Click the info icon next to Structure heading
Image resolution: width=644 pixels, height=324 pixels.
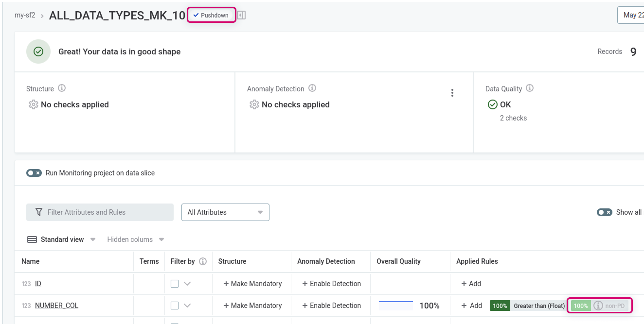coord(62,88)
